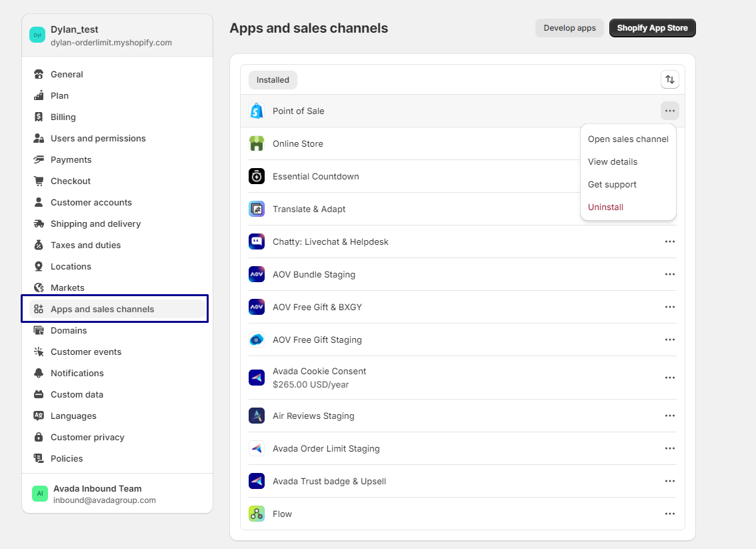This screenshot has height=549, width=756.
Task: Open the Dylan_test store switcher
Action: [x=111, y=35]
